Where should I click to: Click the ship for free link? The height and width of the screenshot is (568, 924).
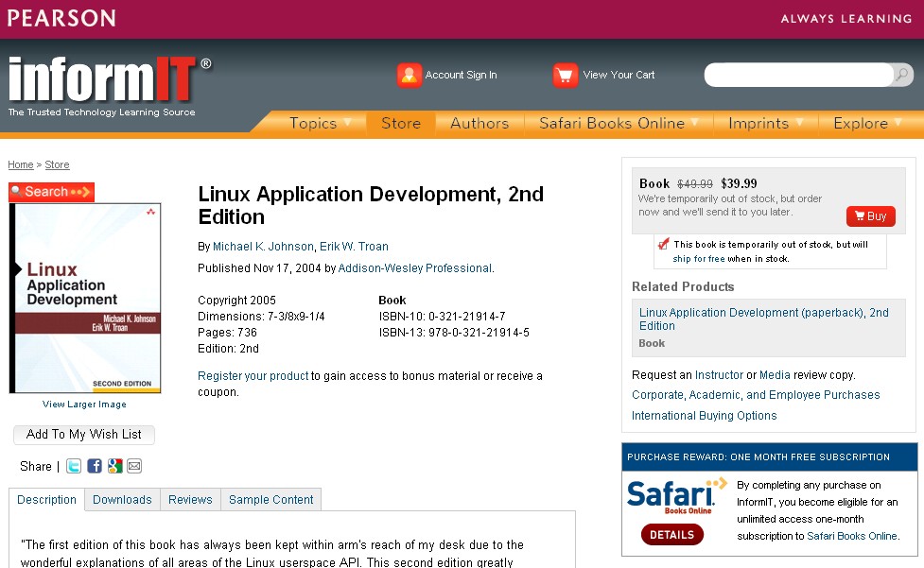[x=699, y=259]
